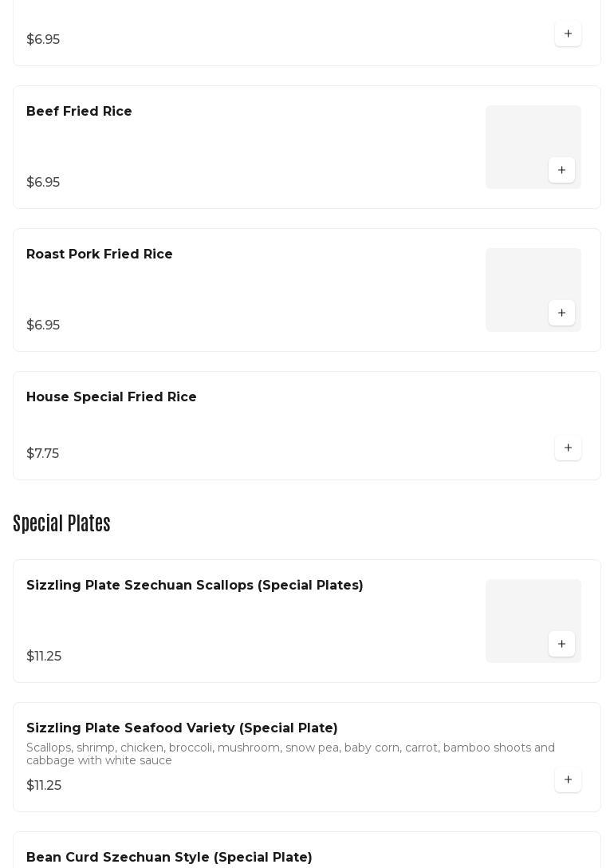
Task: Open House Special Fried Rice details
Action: [x=112, y=397]
